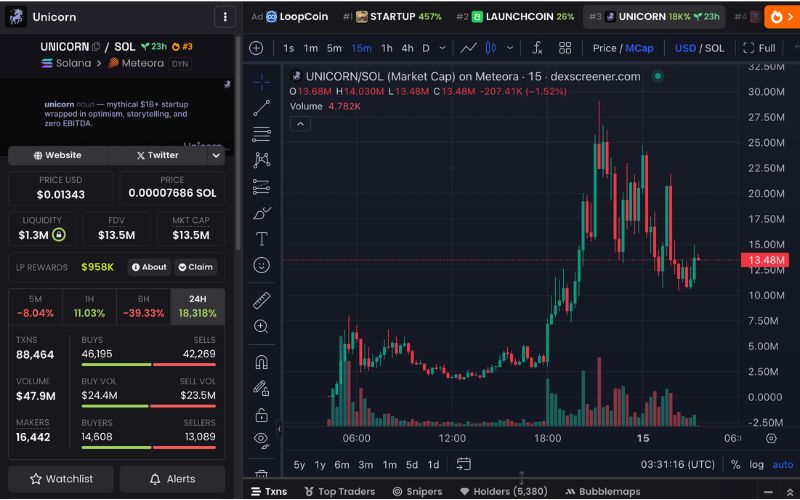The height and width of the screenshot is (500, 800).
Task: Switch chart denomination to USD
Action: coord(685,48)
